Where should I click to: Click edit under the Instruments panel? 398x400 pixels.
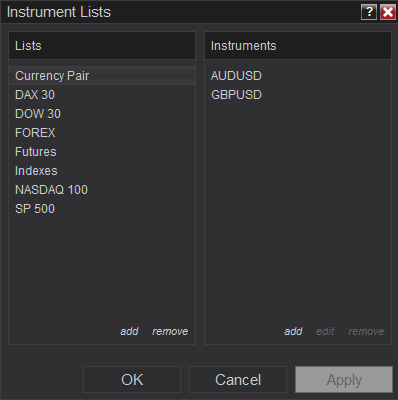point(325,331)
